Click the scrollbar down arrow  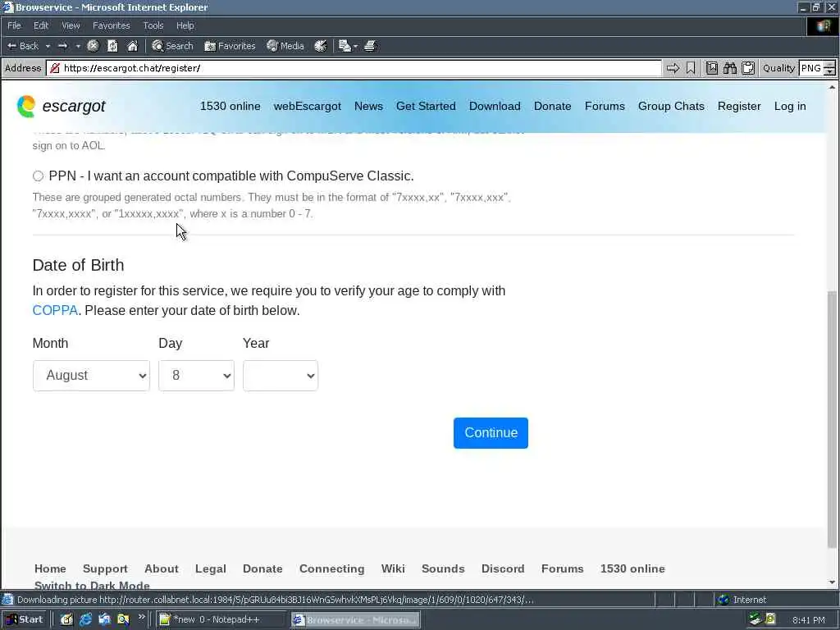click(x=832, y=582)
